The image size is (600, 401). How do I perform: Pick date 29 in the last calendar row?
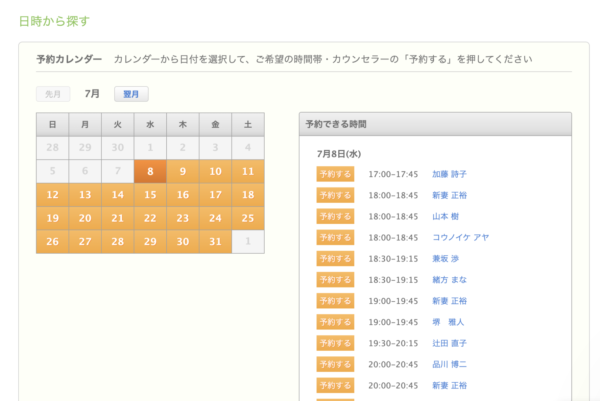tap(150, 241)
